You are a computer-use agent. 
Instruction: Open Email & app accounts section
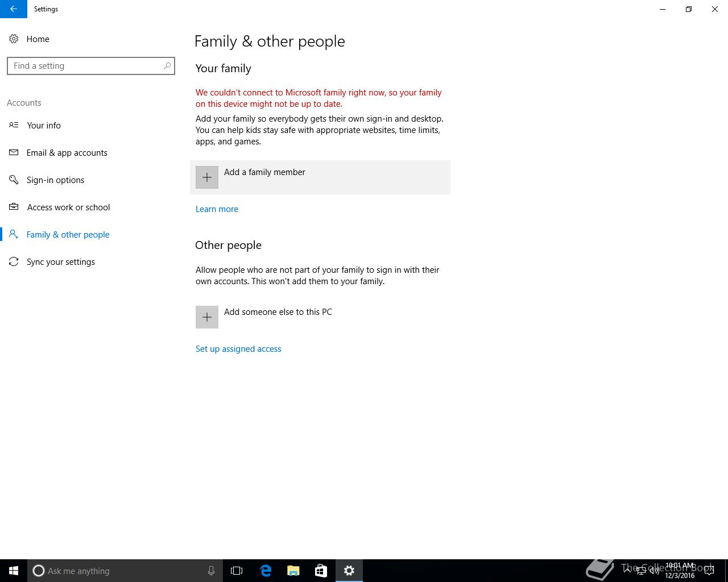coord(91,152)
